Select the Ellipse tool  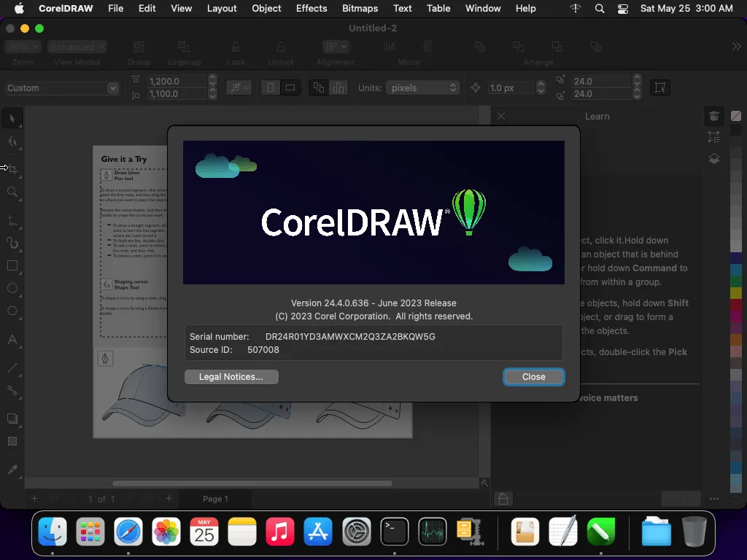(12, 289)
